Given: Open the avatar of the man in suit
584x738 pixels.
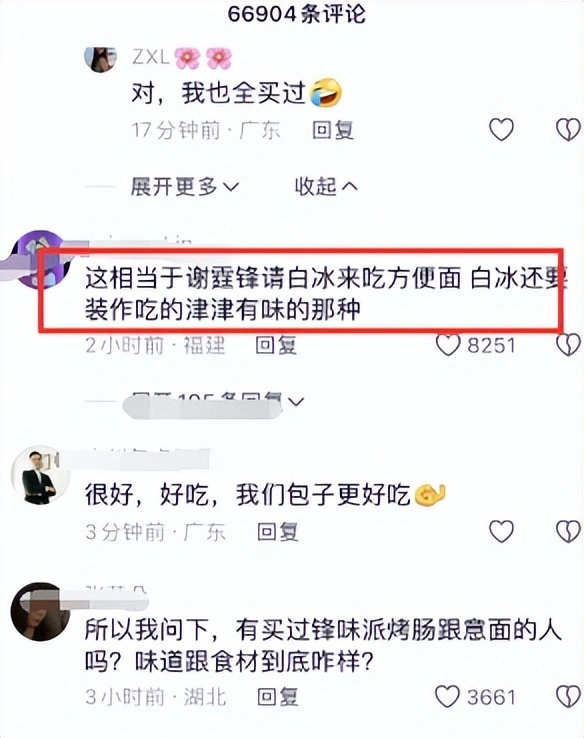Looking at the screenshot, I should 41,475.
